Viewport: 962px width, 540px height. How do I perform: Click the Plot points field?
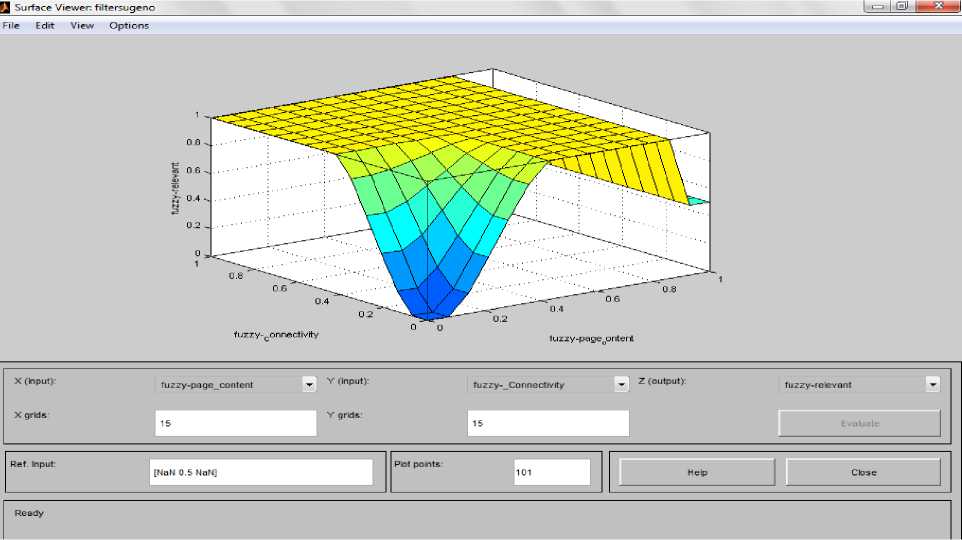552,472
